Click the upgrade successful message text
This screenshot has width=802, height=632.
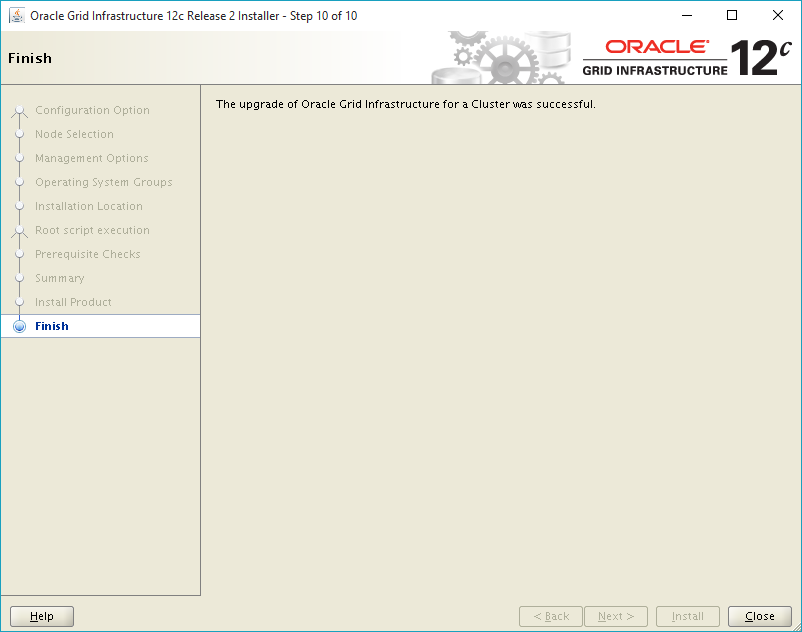coord(406,104)
